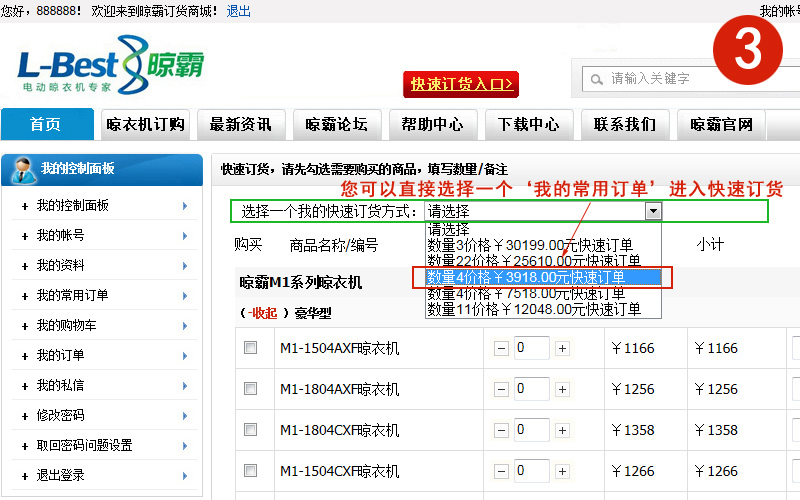Open 修改密码 in the sidebar
Viewport: 800px width, 500px height.
60,416
